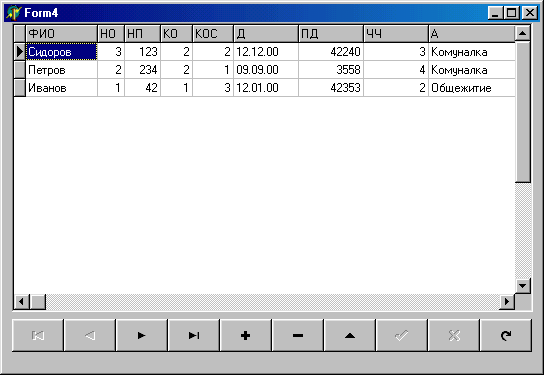Click horizontal scrollbar right arrow
Screen dimensions: 544x375
point(507,301)
